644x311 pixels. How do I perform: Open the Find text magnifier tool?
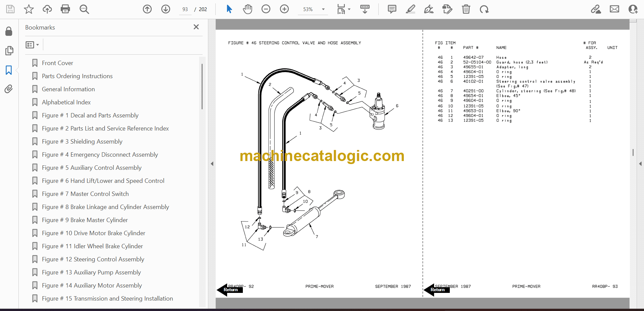click(x=84, y=9)
